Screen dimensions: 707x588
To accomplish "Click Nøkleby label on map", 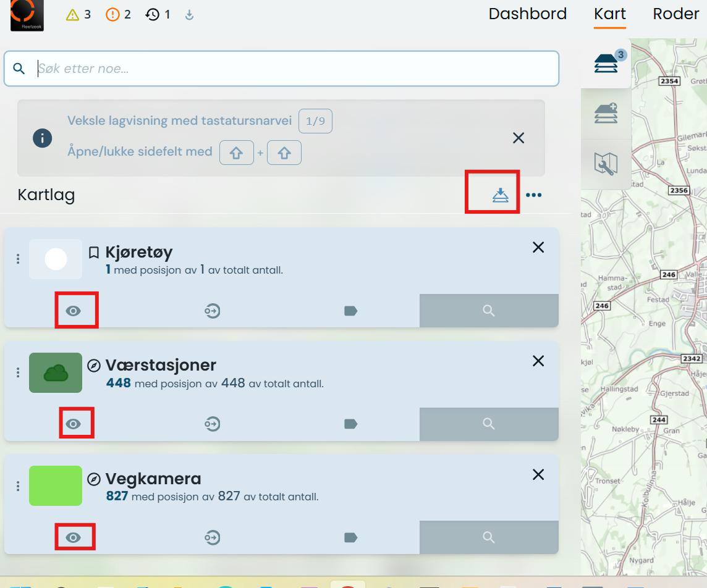I will click(x=625, y=429).
